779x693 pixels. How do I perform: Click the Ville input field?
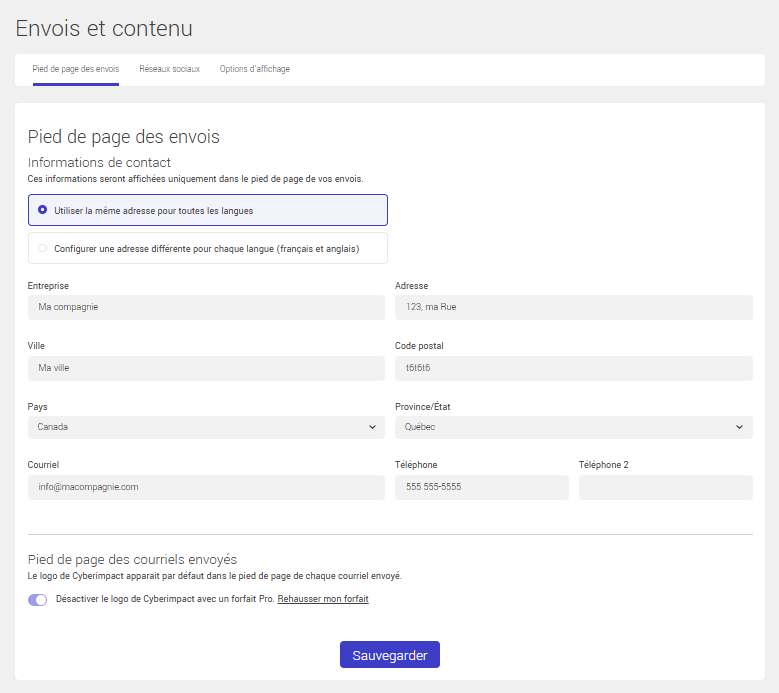pos(206,368)
